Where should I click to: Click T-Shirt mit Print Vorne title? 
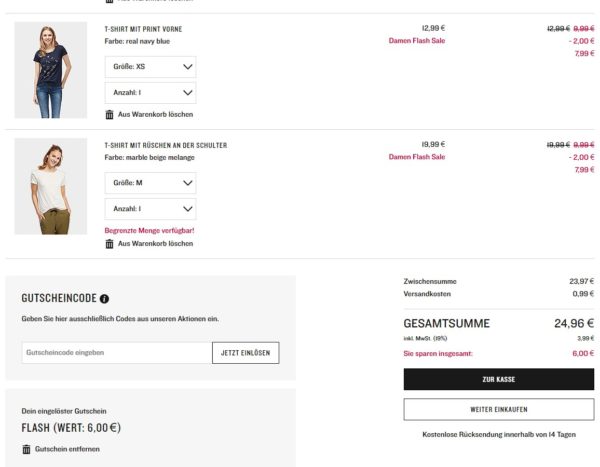(x=143, y=29)
